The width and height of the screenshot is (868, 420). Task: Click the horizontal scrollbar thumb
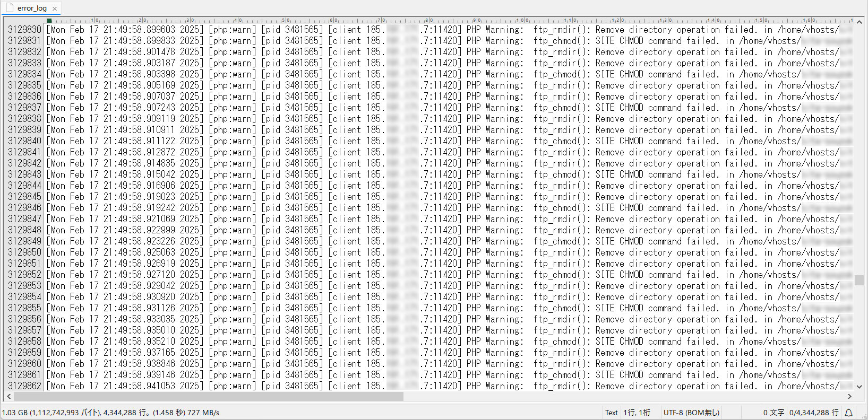pyautogui.click(x=208, y=396)
